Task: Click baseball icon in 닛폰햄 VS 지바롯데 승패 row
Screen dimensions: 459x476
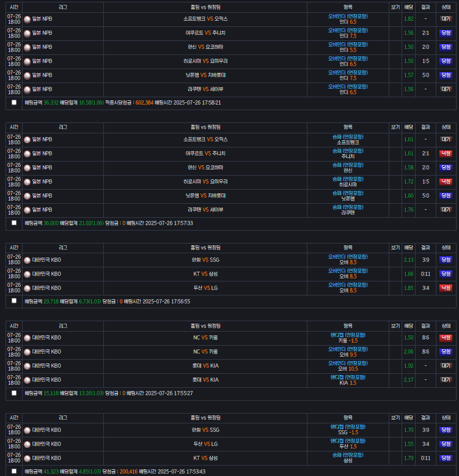Action: (x=28, y=196)
